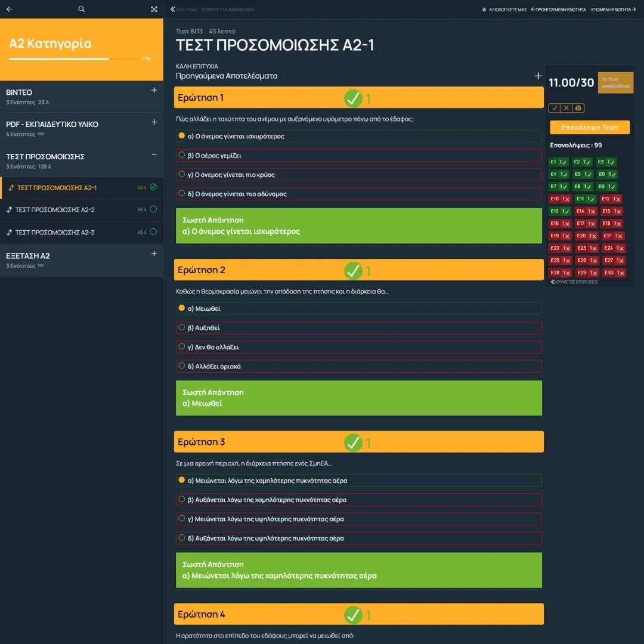Select answer γ) Δεν θα αλλάξει
This screenshot has height=644, width=644.
point(358,347)
